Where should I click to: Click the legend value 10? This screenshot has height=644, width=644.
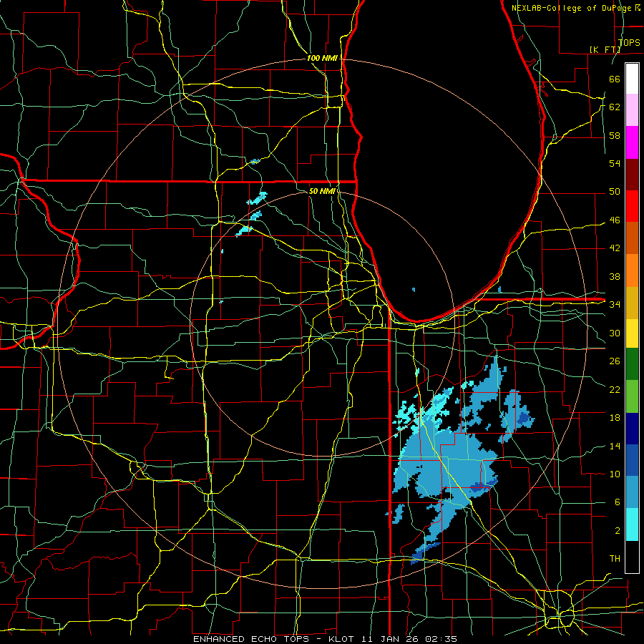(615, 474)
